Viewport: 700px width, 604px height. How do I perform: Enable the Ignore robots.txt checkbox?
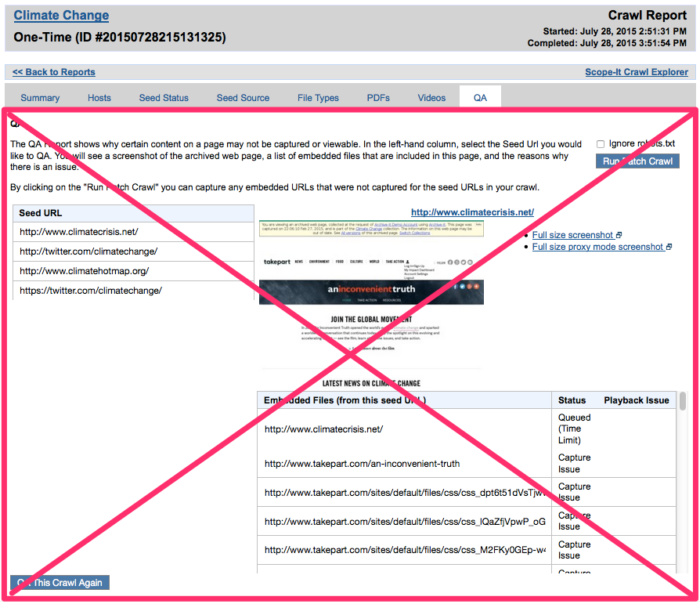[x=601, y=144]
